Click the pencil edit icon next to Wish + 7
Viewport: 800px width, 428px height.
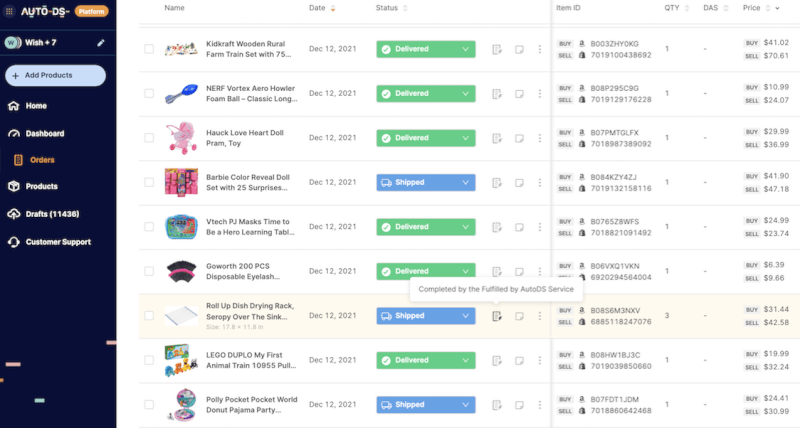pyautogui.click(x=101, y=43)
